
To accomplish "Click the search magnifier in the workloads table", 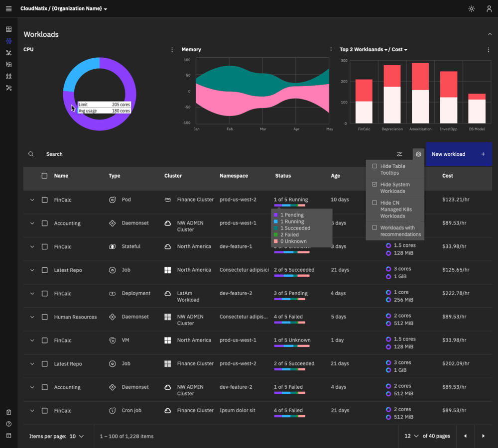I will click(x=31, y=154).
